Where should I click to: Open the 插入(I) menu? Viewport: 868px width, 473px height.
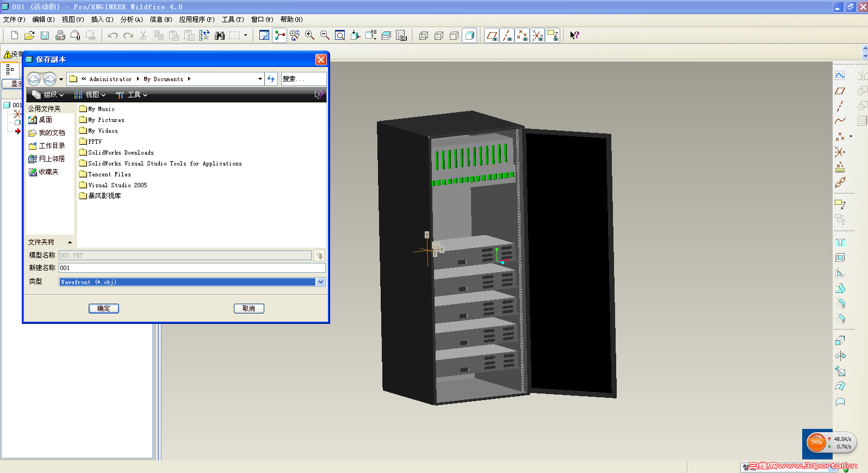point(102,20)
